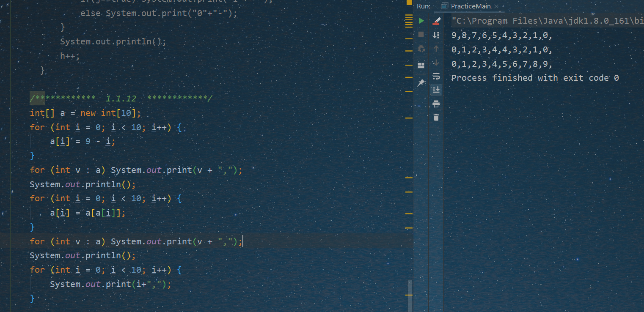Print the console output with printer icon
644x312 pixels.
(x=436, y=104)
